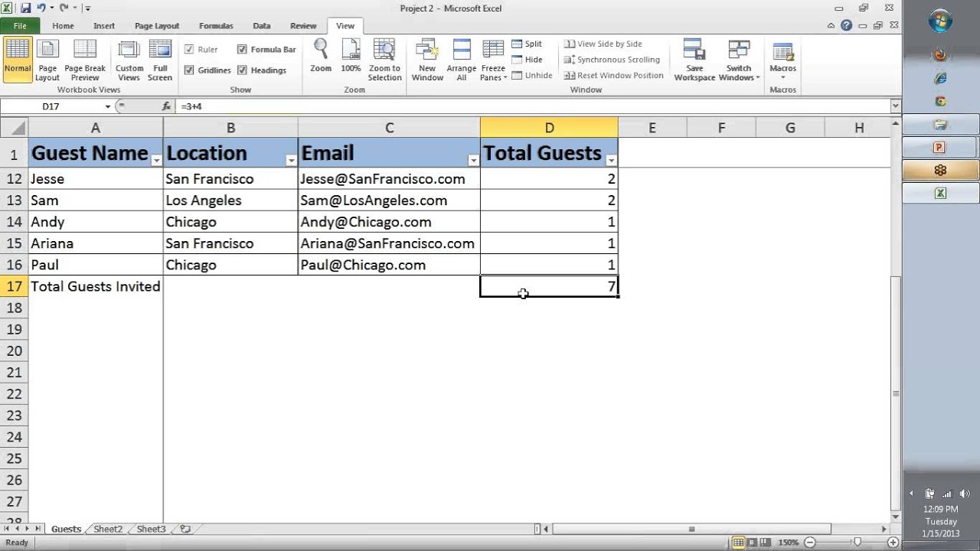This screenshot has height=551, width=980.
Task: Click the Split button
Action: pyautogui.click(x=527, y=44)
